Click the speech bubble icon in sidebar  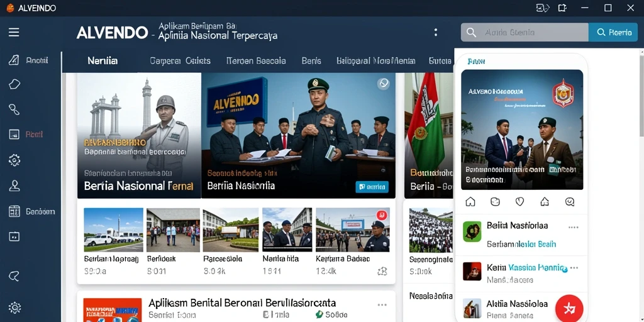14,276
